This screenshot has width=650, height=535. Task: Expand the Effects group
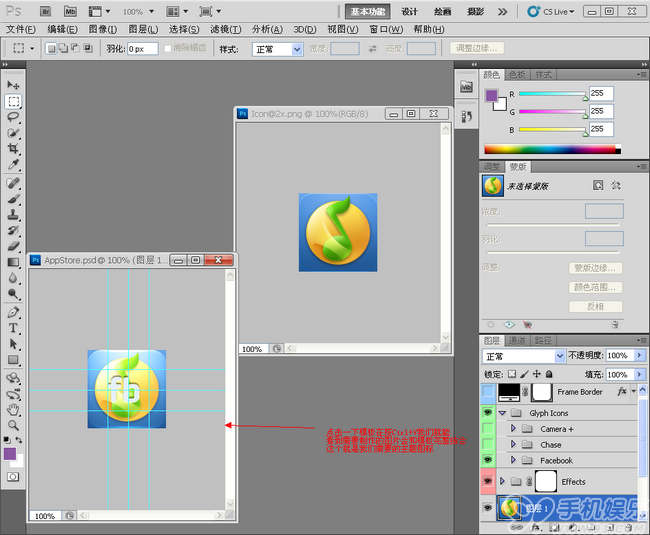click(502, 481)
